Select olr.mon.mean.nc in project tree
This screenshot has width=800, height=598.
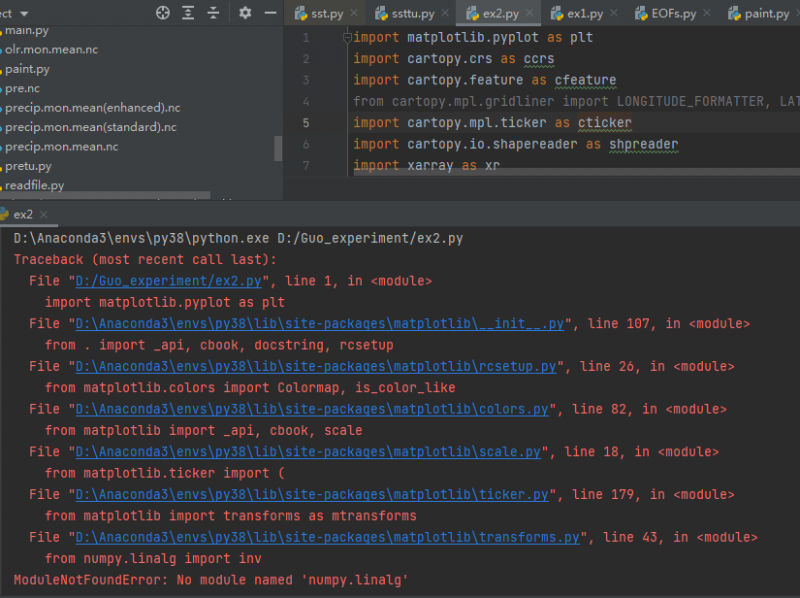53,50
